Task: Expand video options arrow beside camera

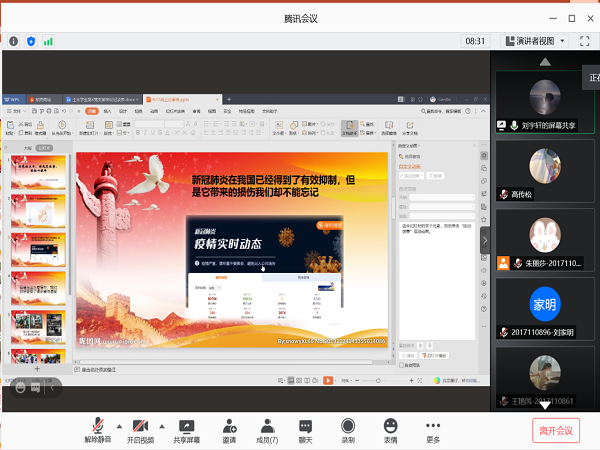Action: pyautogui.click(x=163, y=424)
